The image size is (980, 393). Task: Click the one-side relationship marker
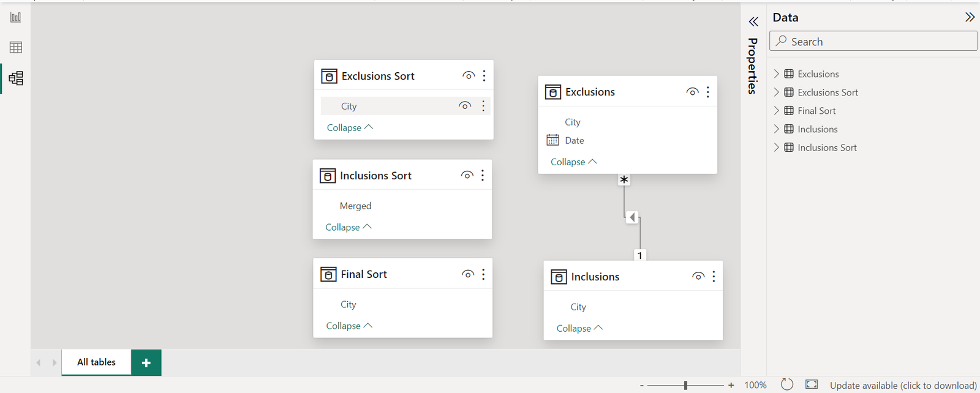tap(640, 255)
